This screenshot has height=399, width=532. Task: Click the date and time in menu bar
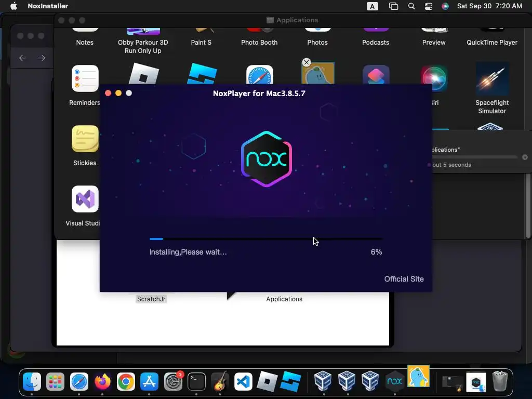(x=489, y=6)
